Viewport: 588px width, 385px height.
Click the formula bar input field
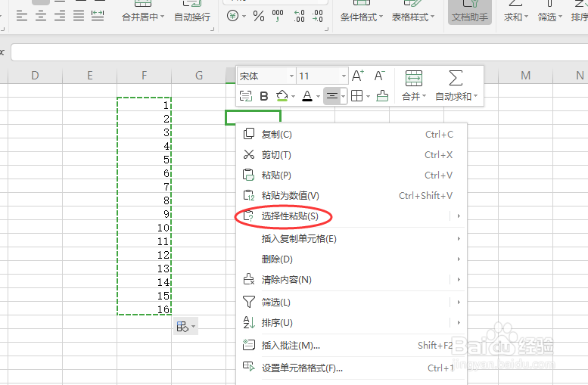(300, 52)
